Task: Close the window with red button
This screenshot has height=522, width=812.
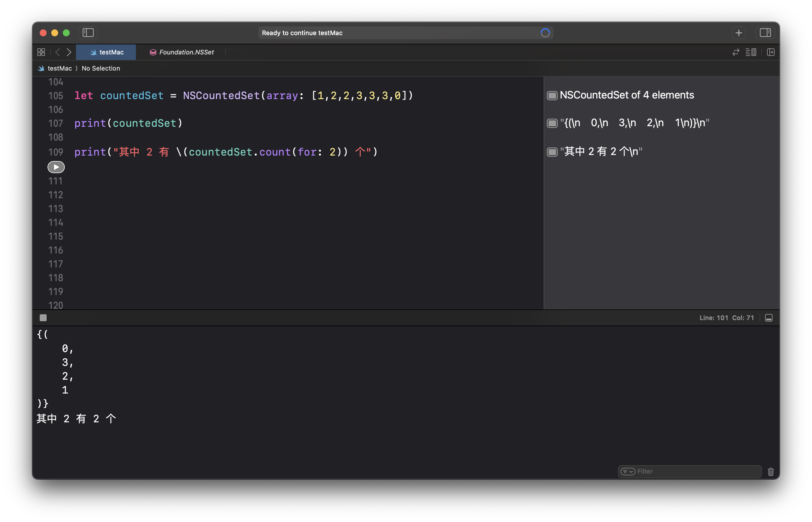Action: coord(43,33)
